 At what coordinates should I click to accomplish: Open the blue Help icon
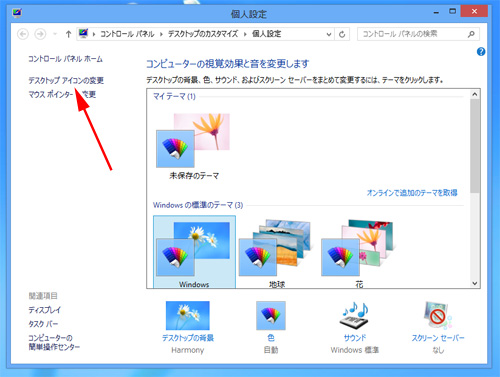[x=481, y=52]
